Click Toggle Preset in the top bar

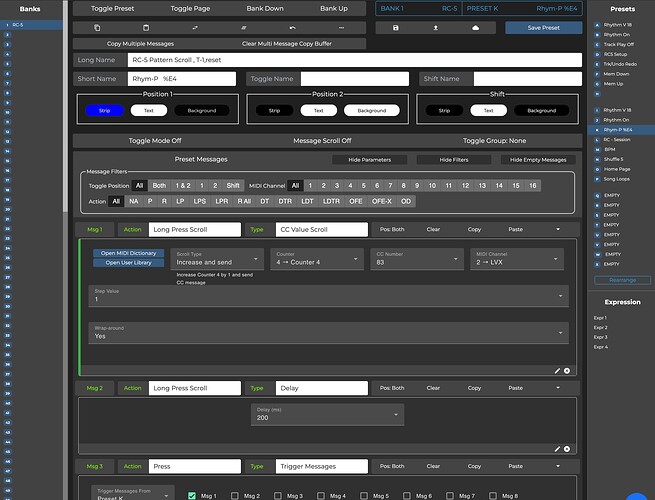pyautogui.click(x=112, y=8)
